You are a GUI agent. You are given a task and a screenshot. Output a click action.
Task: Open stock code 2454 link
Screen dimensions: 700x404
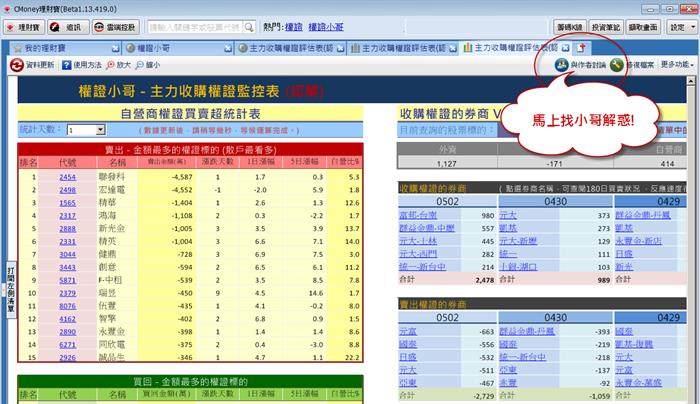pyautogui.click(x=67, y=177)
